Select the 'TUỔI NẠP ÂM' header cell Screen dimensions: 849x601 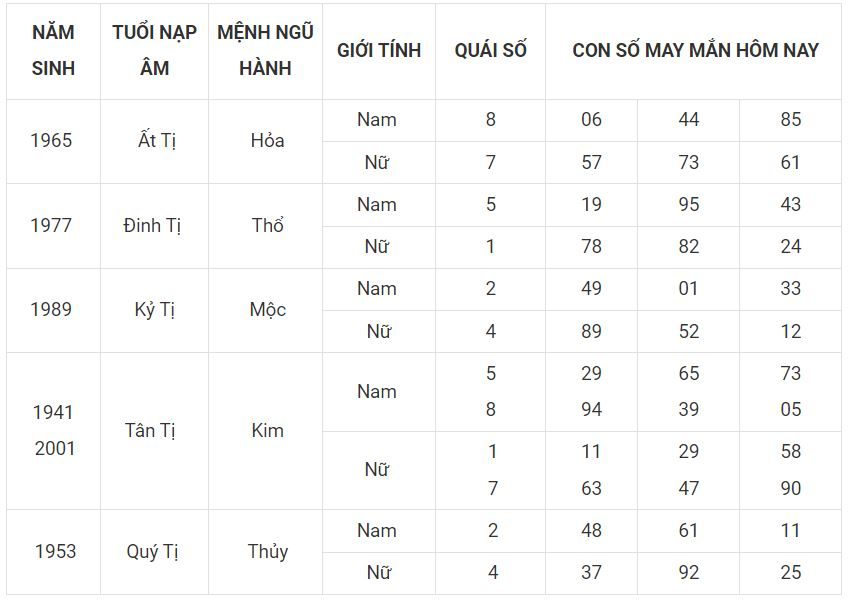[x=154, y=50]
